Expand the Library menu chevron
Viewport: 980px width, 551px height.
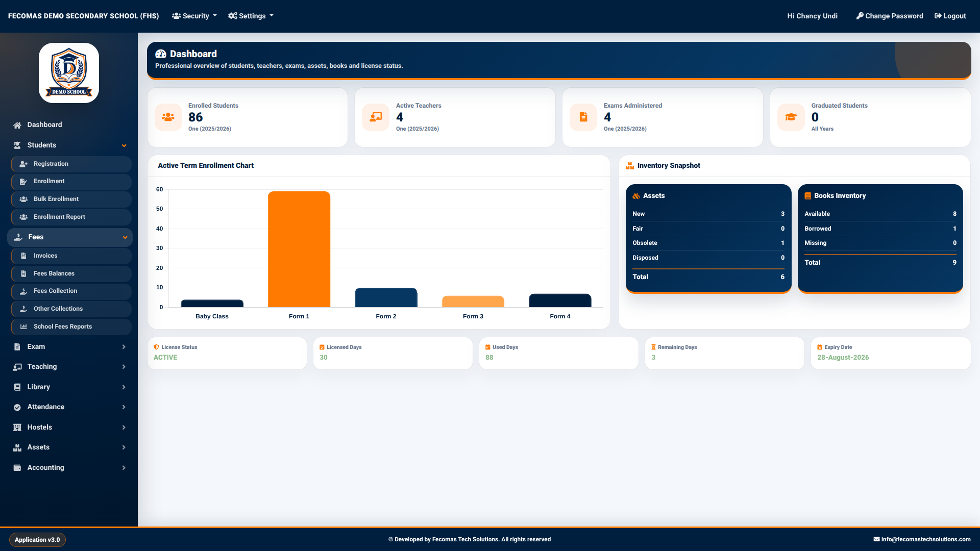click(124, 387)
